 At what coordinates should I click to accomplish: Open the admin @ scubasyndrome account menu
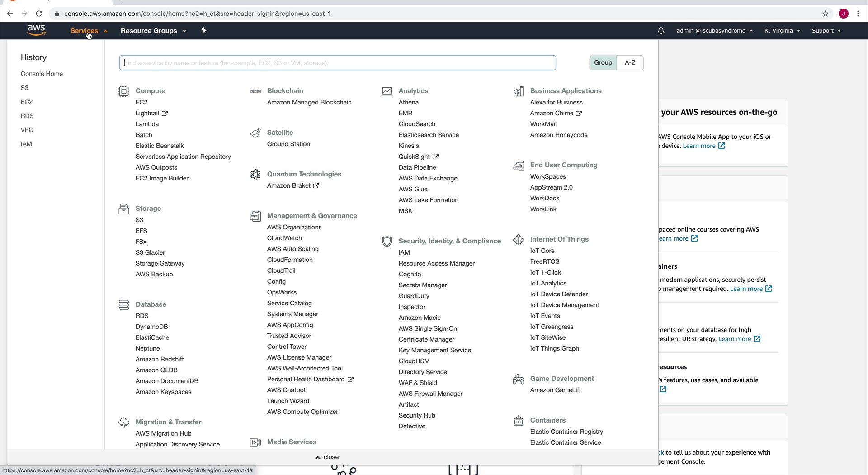[715, 31]
